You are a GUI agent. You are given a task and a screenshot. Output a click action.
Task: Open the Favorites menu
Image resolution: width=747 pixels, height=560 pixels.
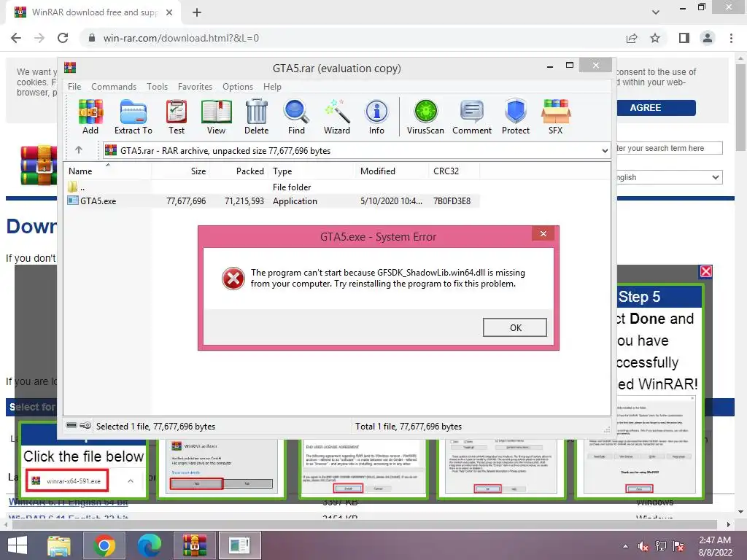[x=195, y=87]
